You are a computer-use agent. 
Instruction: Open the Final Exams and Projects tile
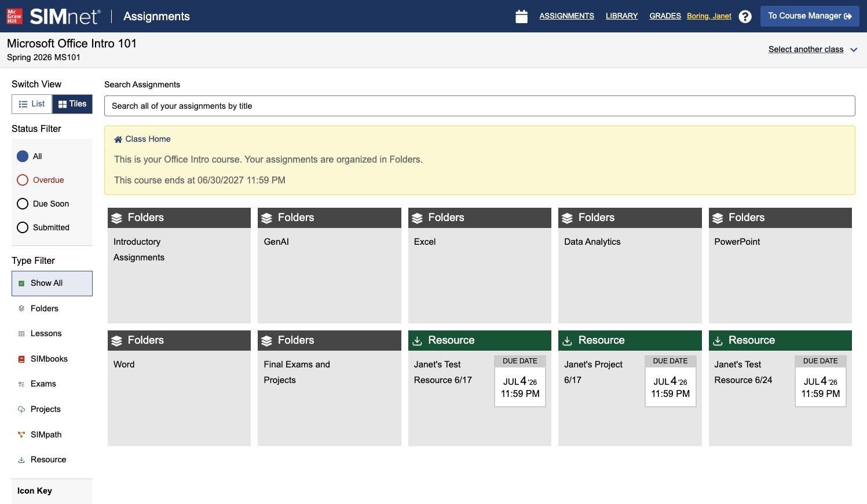pos(330,388)
